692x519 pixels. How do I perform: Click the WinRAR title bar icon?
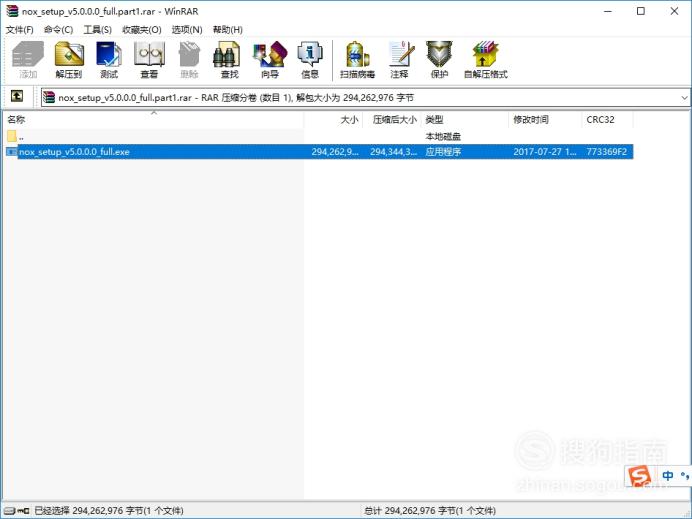[x=12, y=11]
